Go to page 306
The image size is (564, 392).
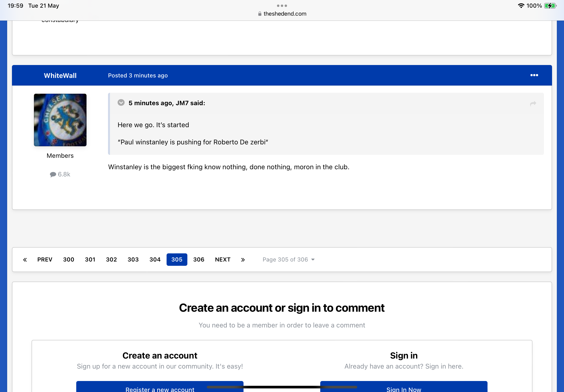tap(199, 260)
